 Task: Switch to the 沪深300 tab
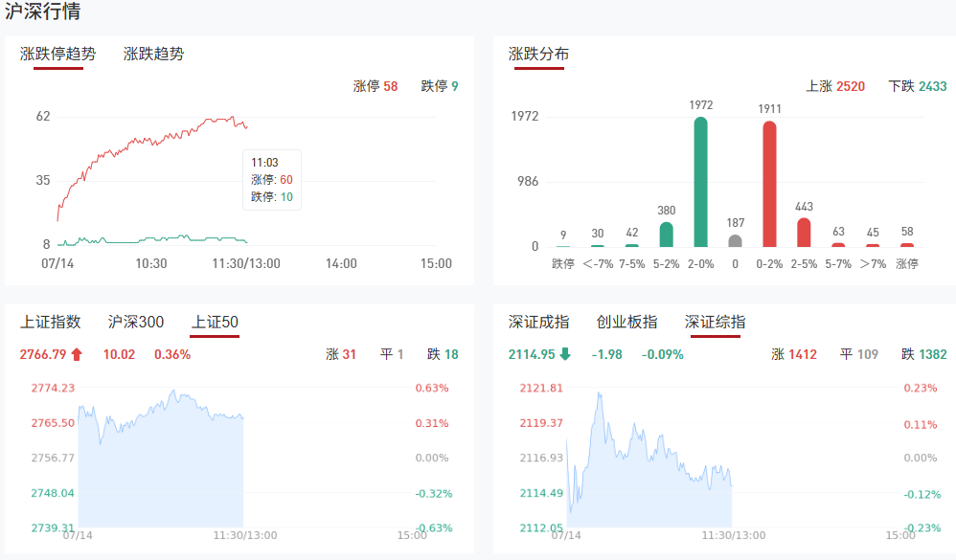136,322
